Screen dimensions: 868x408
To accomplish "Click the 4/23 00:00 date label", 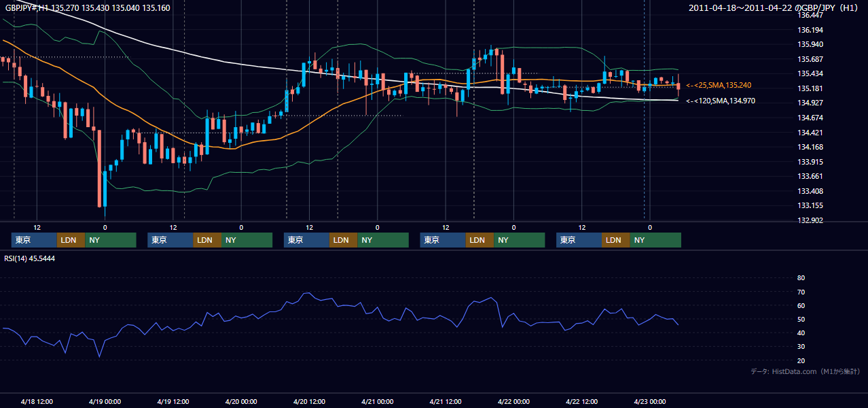I will (x=649, y=401).
